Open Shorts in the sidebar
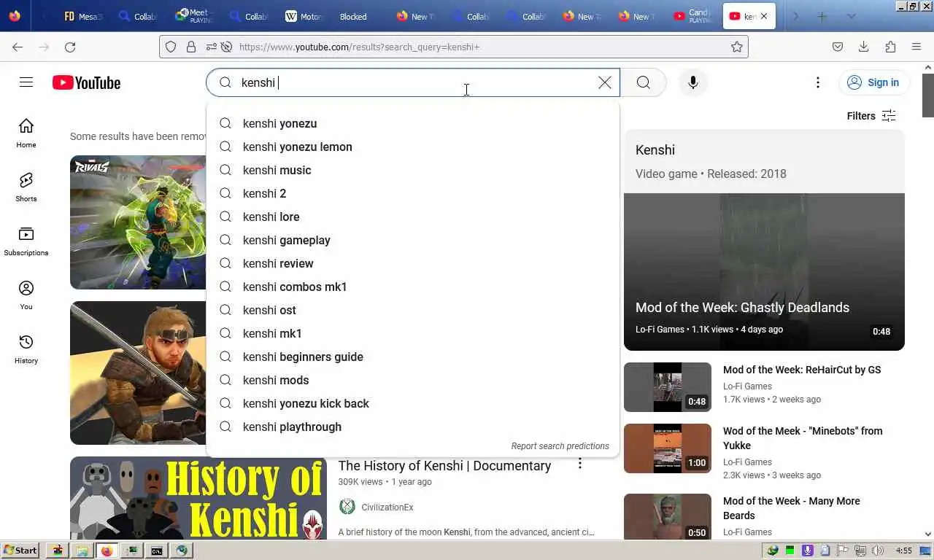Viewport: 934px width, 560px height. [x=26, y=187]
